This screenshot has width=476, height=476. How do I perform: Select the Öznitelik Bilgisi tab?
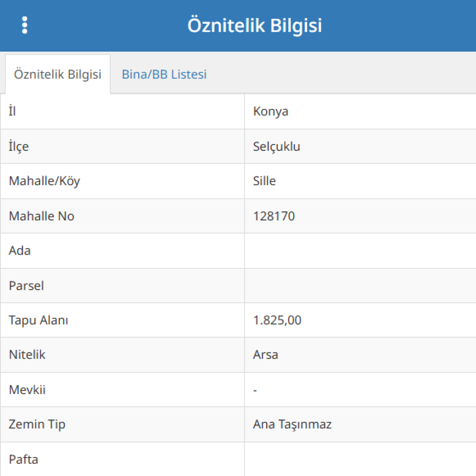(58, 74)
